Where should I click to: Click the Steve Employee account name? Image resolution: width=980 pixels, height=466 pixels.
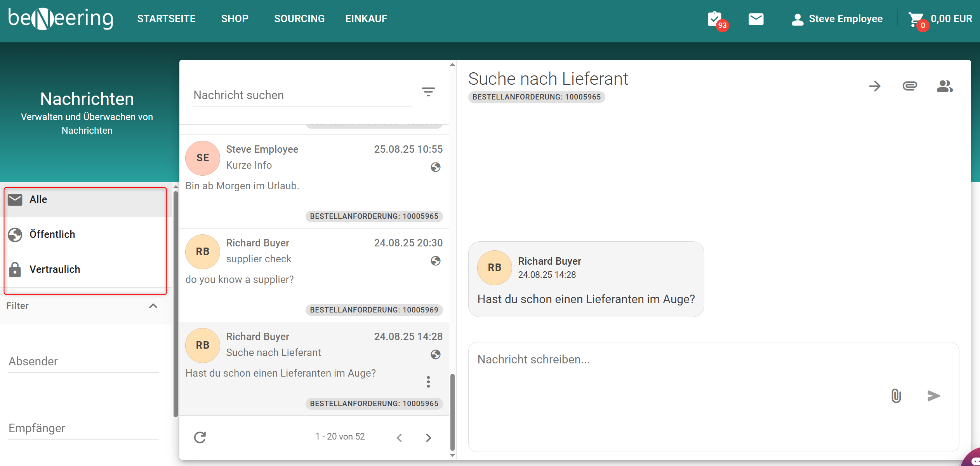pyautogui.click(x=846, y=19)
